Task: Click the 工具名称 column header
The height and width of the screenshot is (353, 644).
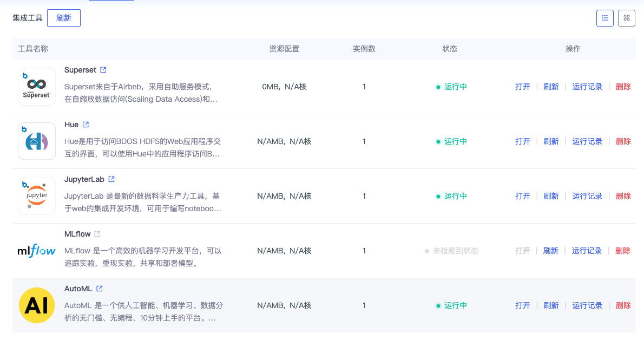Action: (x=33, y=49)
